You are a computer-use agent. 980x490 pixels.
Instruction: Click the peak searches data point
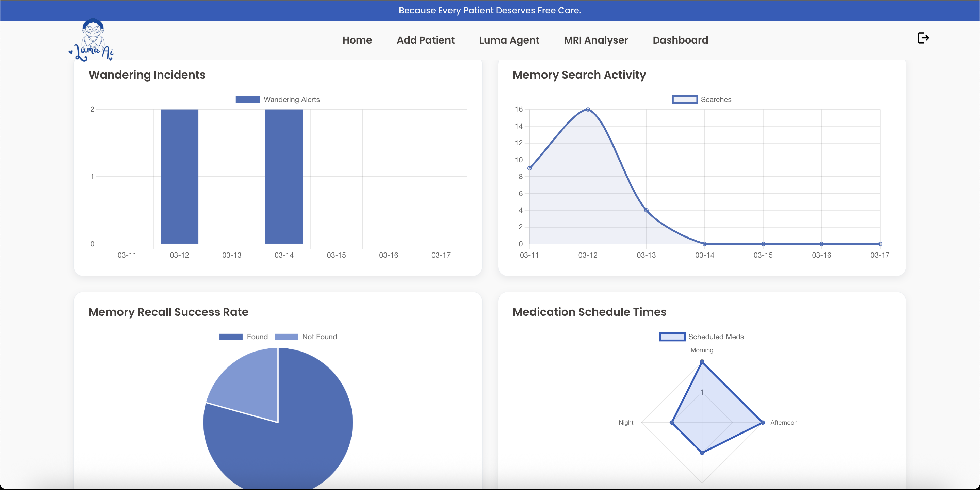[588, 110]
